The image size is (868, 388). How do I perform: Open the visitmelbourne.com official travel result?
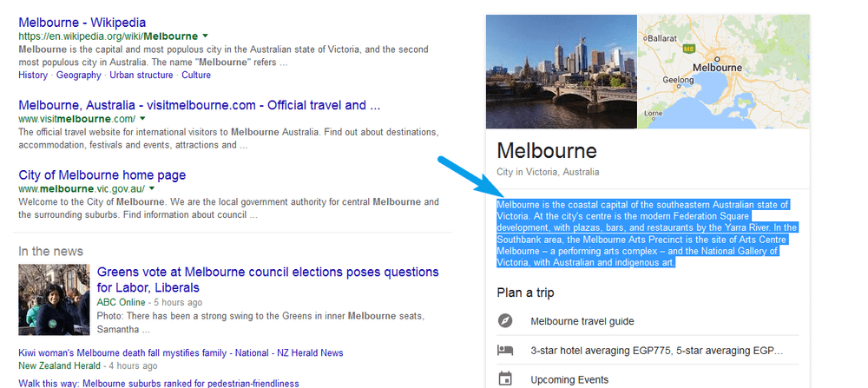click(200, 105)
